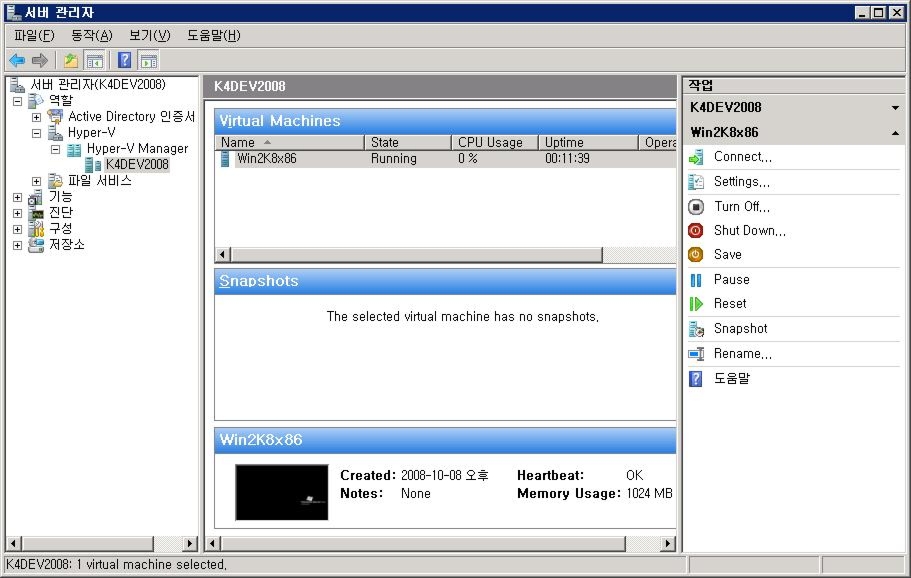
Task: Click the 저장소 storage icon in tree
Action: tap(36, 245)
